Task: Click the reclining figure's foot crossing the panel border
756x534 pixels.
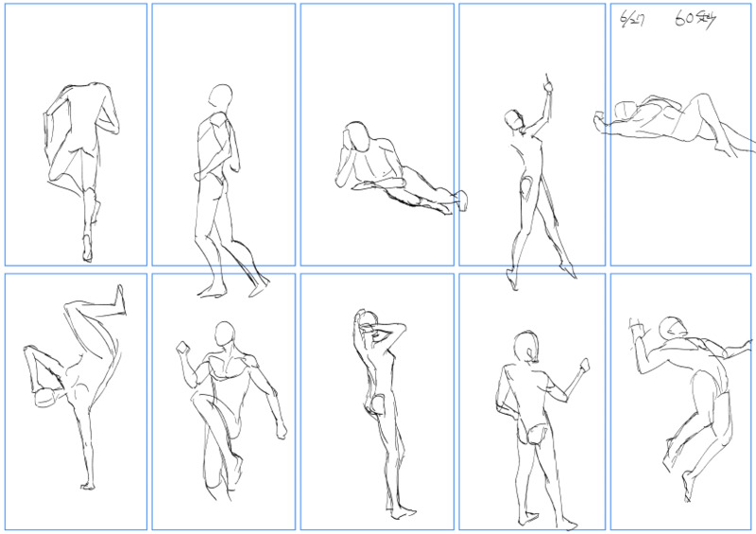Action: click(462, 200)
